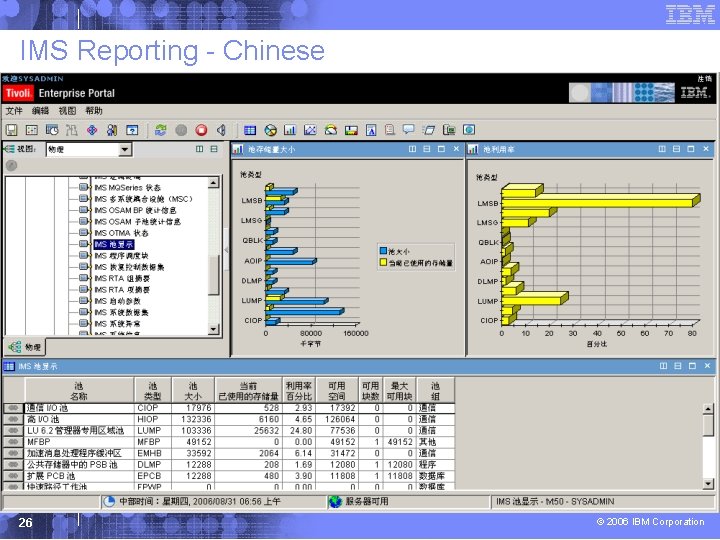Split the 池存储量大小 chart pane vertically
720x540 pixels.
[412, 149]
